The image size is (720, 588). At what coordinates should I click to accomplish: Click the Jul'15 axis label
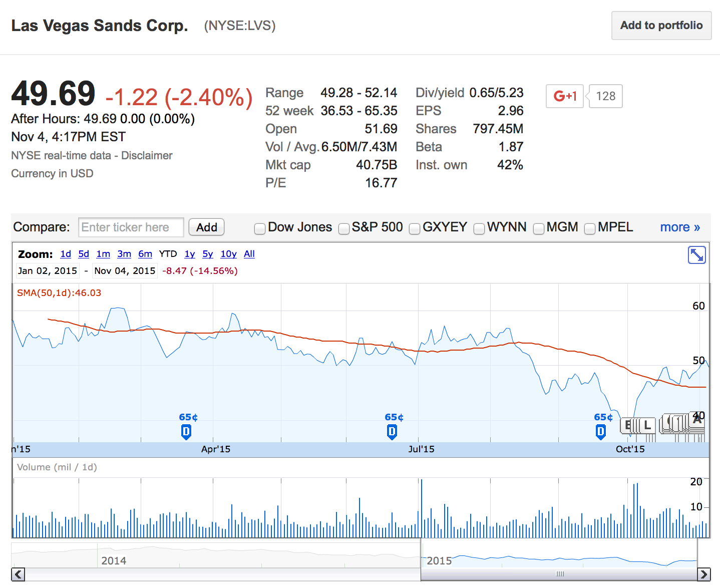coord(421,449)
